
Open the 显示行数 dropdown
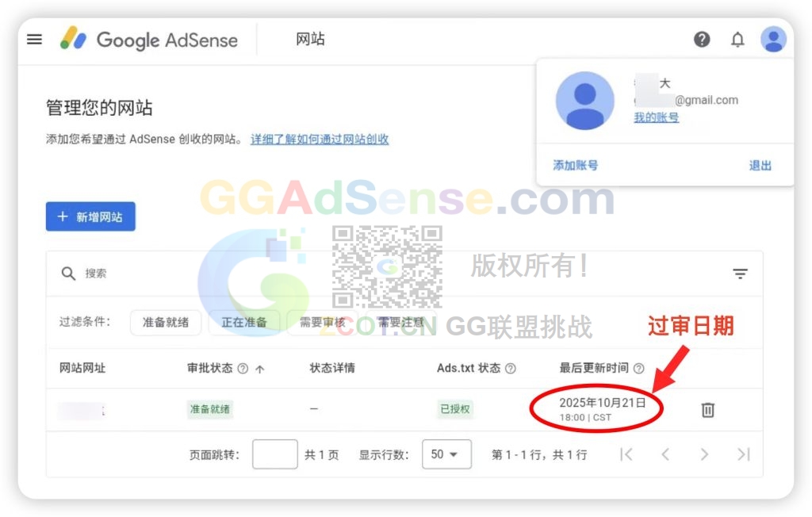click(x=446, y=454)
